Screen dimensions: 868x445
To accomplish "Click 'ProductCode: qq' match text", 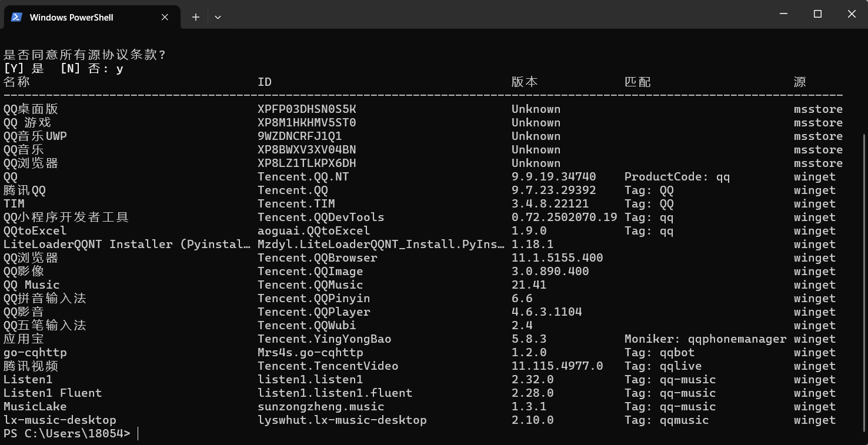I will [x=677, y=176].
